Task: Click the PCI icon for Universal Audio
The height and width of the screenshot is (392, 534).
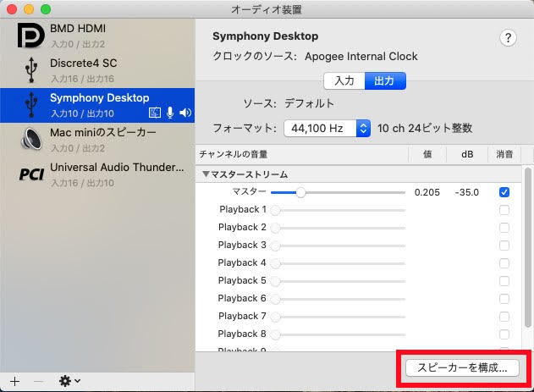Action: (x=31, y=174)
